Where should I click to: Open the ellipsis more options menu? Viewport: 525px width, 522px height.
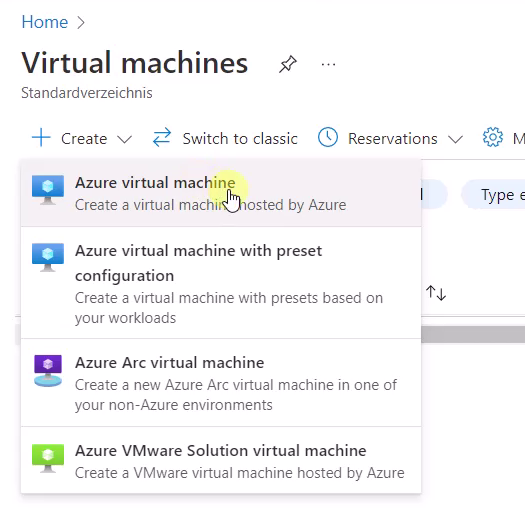tap(328, 64)
